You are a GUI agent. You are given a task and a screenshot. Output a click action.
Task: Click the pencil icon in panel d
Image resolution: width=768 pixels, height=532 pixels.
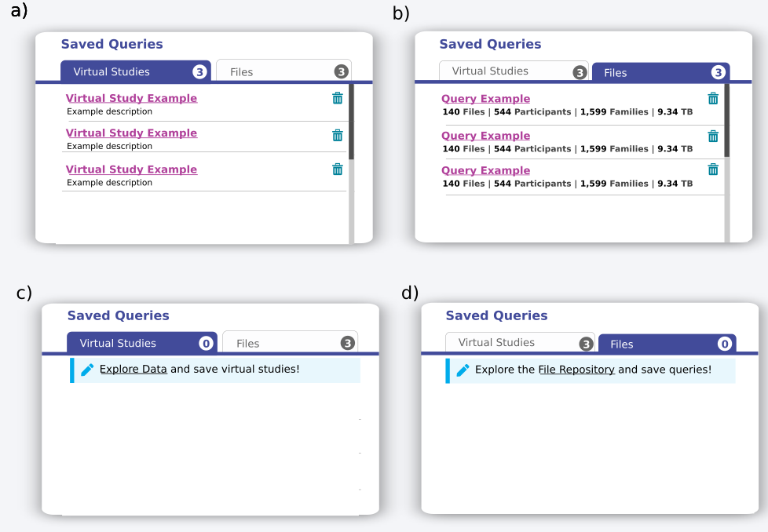[463, 370]
